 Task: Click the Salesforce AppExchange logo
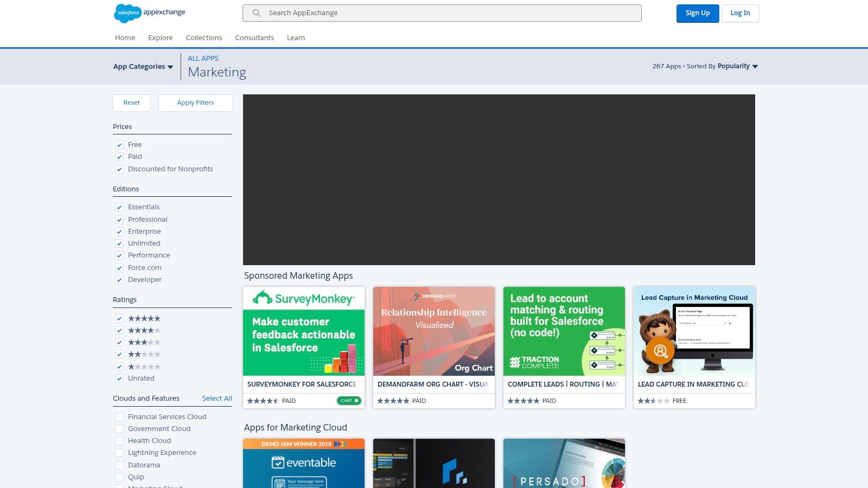coord(150,13)
